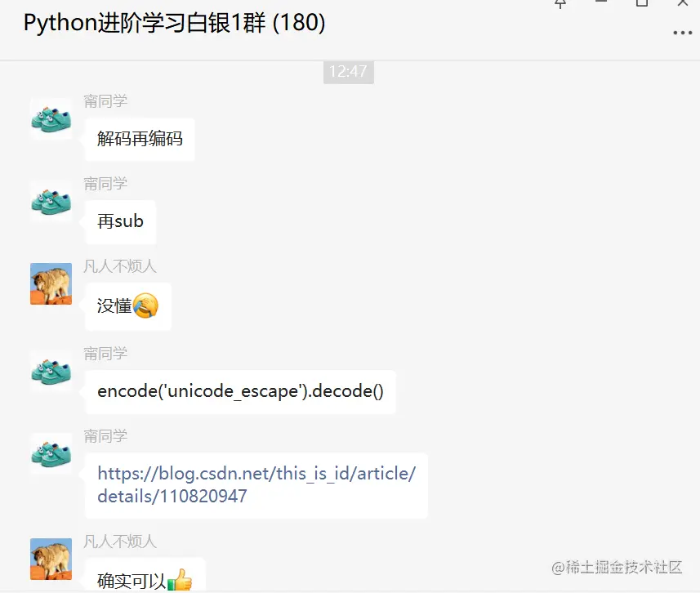Minimize the chat window
700x593 pixels.
coord(601,2)
